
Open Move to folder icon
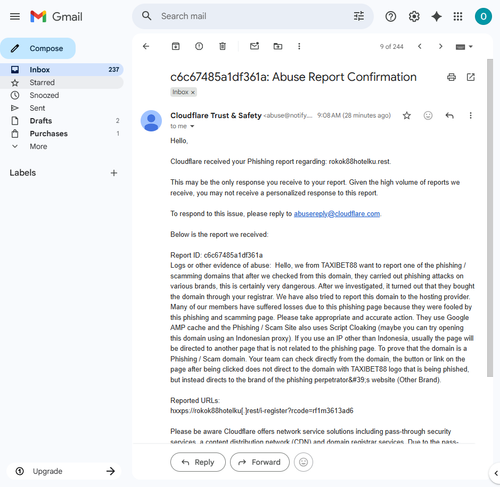coord(278,46)
